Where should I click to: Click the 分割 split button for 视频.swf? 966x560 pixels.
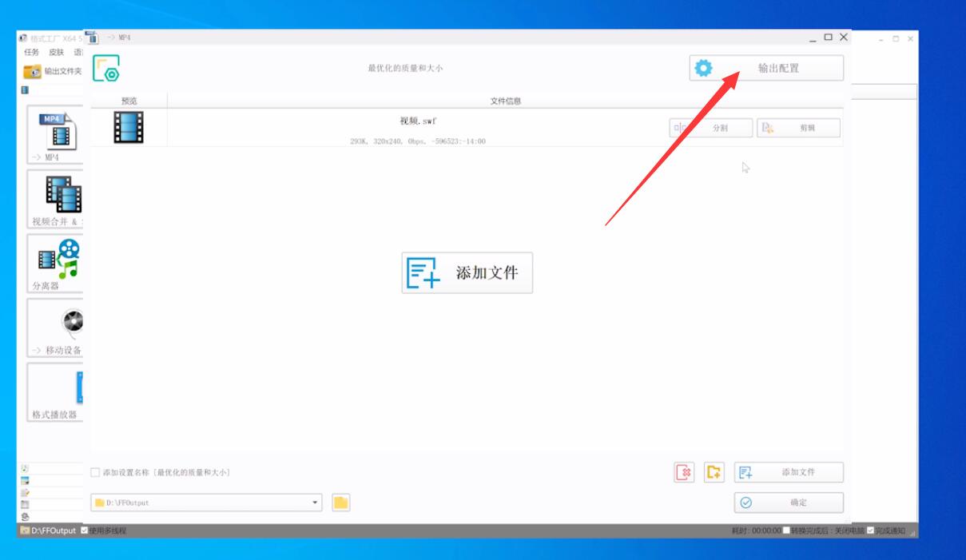710,128
